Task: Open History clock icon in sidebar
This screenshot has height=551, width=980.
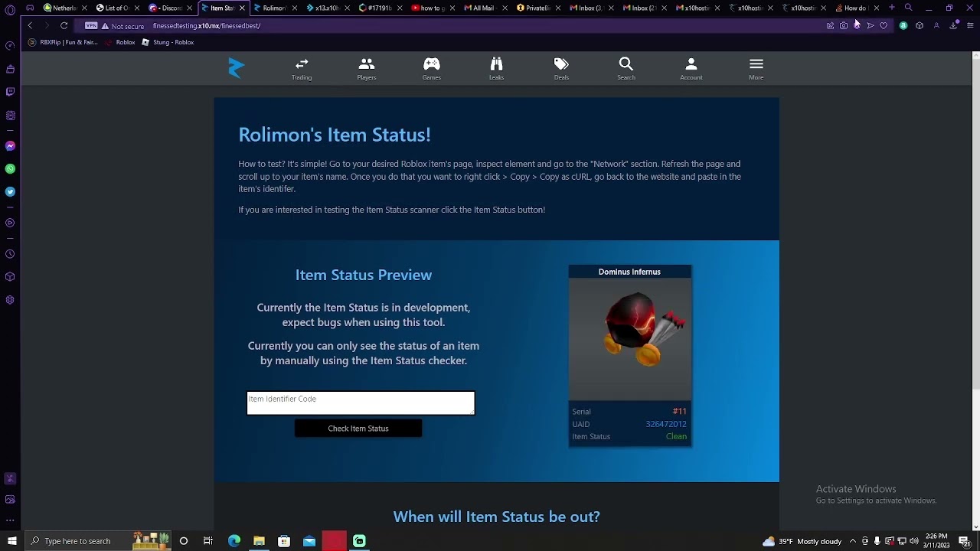Action: [x=10, y=254]
